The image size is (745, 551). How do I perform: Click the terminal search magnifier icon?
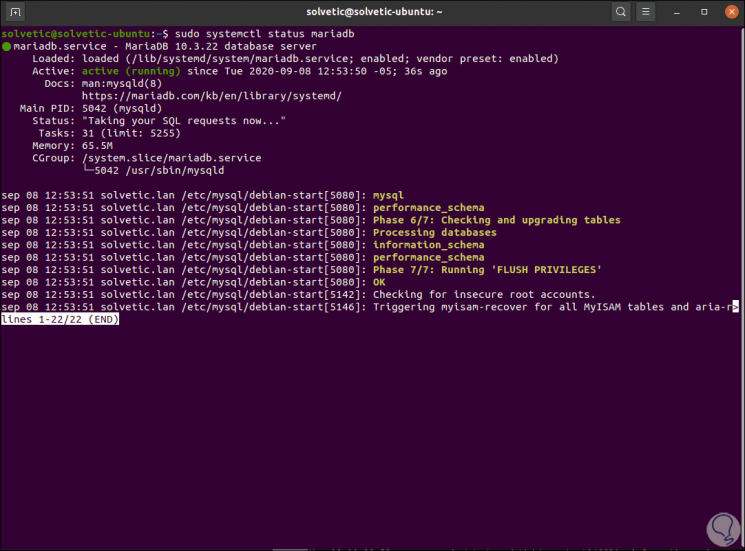tap(621, 12)
